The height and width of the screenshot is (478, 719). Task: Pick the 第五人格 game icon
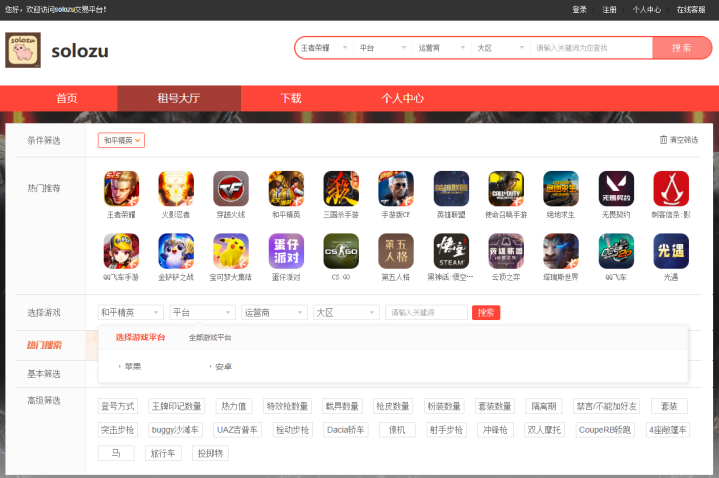(x=396, y=251)
